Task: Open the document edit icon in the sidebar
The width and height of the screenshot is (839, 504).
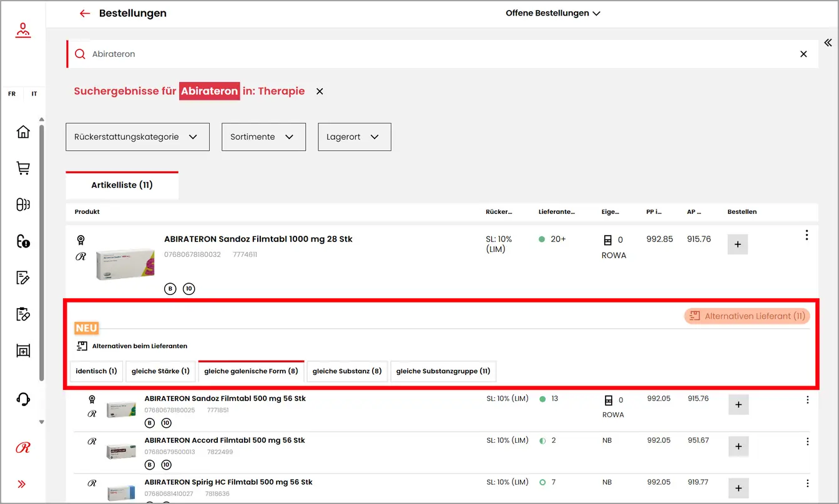Action: (23, 278)
